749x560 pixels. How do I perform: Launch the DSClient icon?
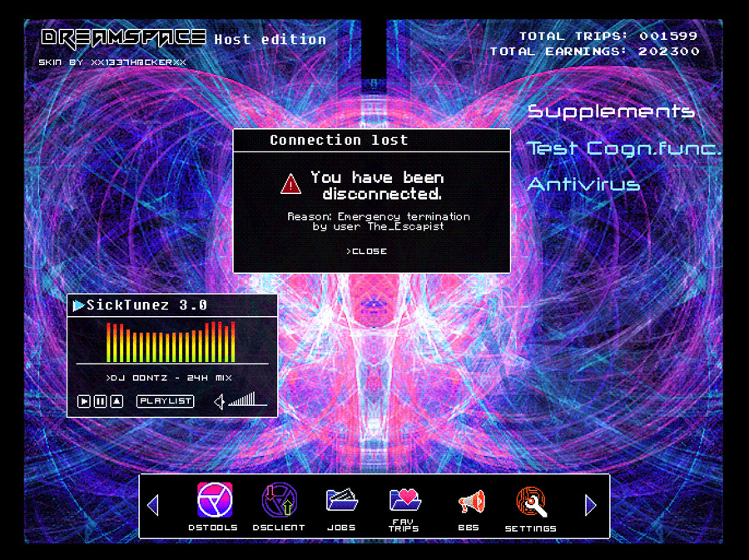(x=279, y=501)
